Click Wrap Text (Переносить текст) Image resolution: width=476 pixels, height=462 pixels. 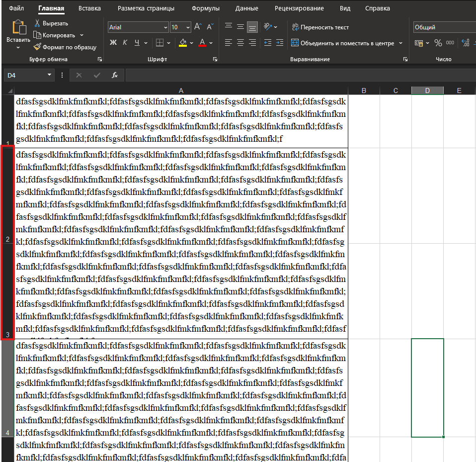(x=320, y=27)
